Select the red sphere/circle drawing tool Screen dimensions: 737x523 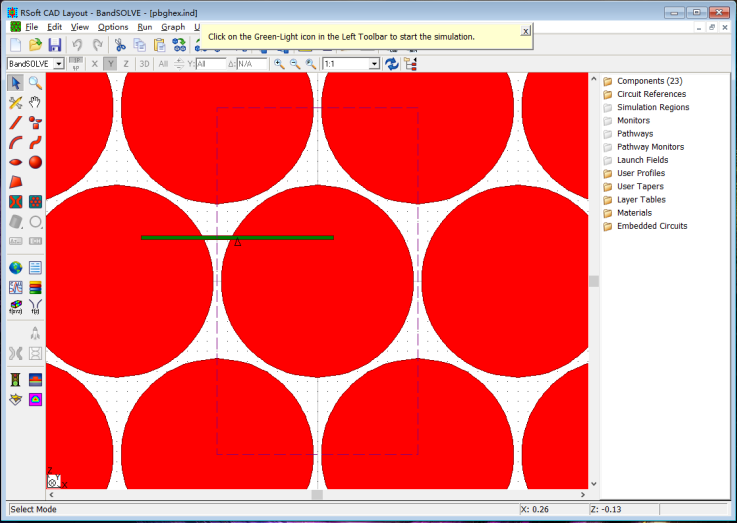point(35,162)
